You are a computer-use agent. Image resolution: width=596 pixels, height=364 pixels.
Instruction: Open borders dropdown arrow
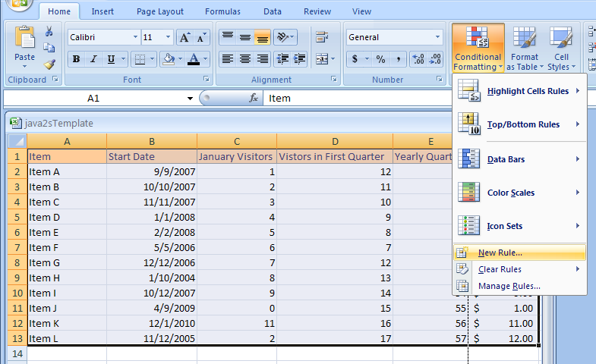tap(152, 59)
